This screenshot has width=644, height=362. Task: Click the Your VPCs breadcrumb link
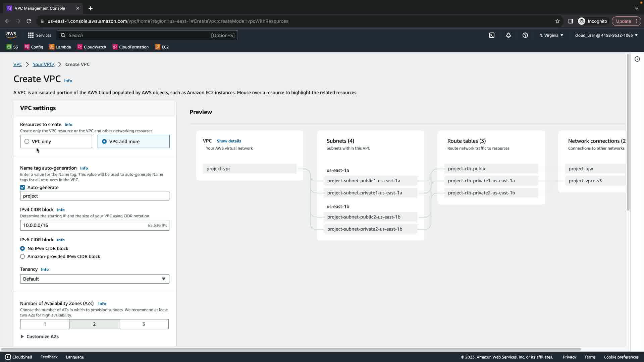pyautogui.click(x=44, y=64)
